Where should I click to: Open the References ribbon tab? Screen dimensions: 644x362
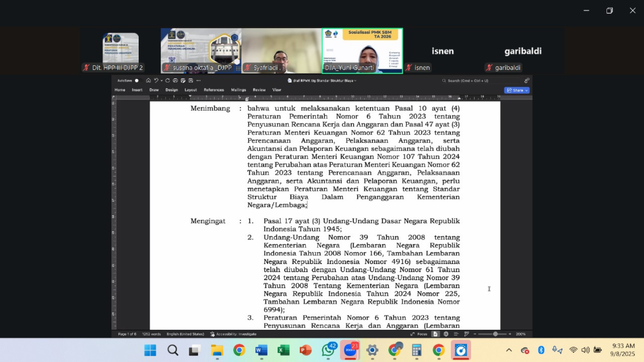pos(214,90)
